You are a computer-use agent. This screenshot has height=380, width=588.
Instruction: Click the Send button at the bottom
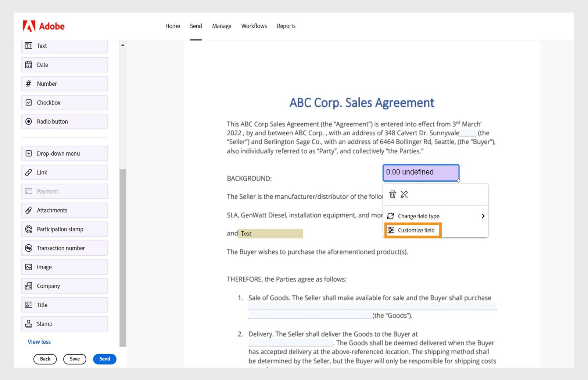pyautogui.click(x=104, y=359)
